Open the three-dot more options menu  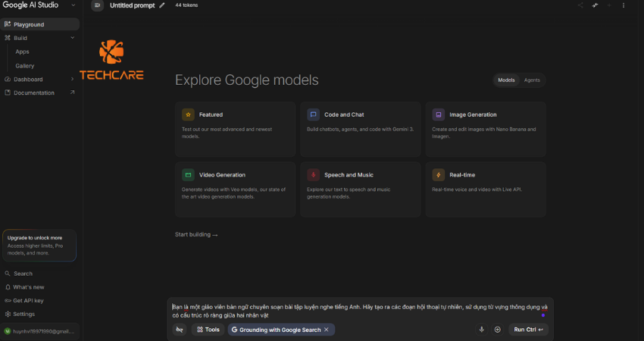pos(624,5)
